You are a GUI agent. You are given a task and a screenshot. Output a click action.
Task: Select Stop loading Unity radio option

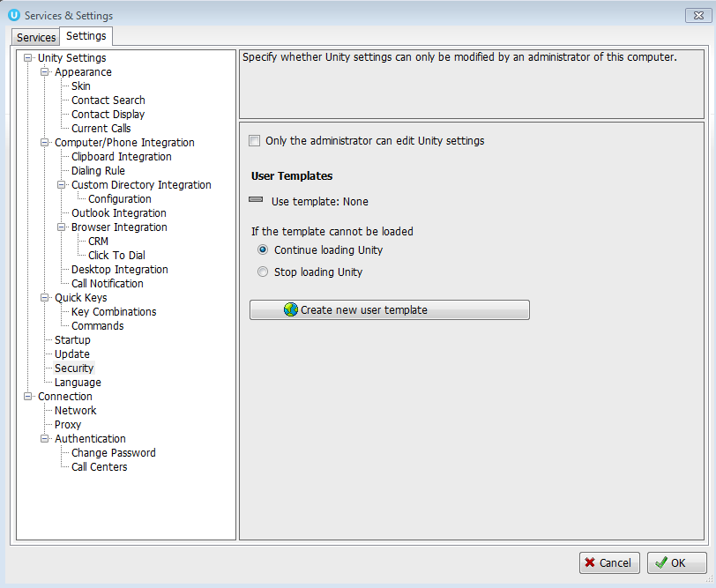[263, 272]
